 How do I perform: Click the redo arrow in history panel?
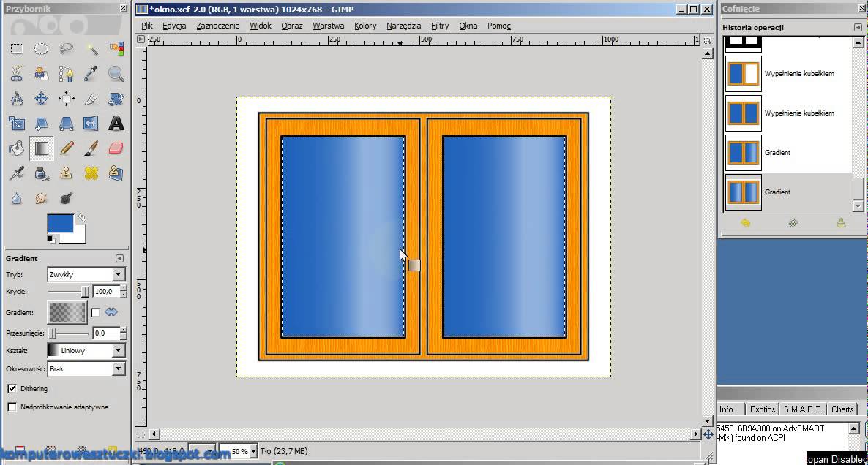tap(793, 223)
